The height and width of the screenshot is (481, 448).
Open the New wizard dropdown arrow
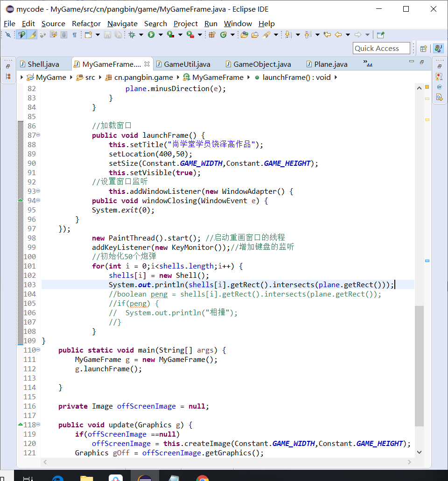click(98, 35)
